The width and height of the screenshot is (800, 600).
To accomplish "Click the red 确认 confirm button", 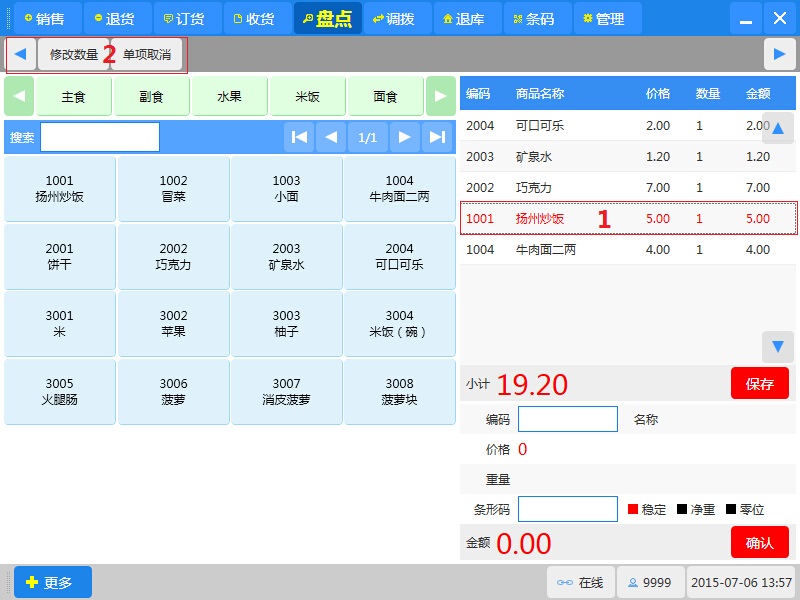I will coord(760,542).
